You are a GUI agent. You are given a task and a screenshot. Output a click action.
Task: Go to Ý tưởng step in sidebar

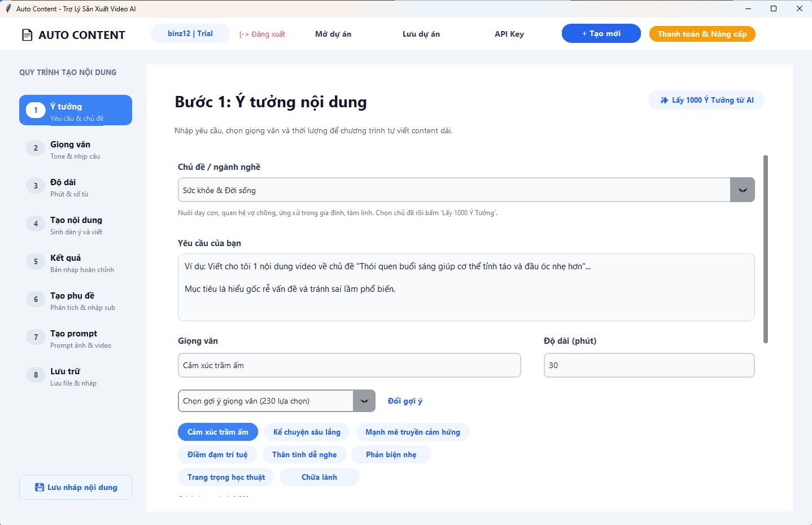76,110
